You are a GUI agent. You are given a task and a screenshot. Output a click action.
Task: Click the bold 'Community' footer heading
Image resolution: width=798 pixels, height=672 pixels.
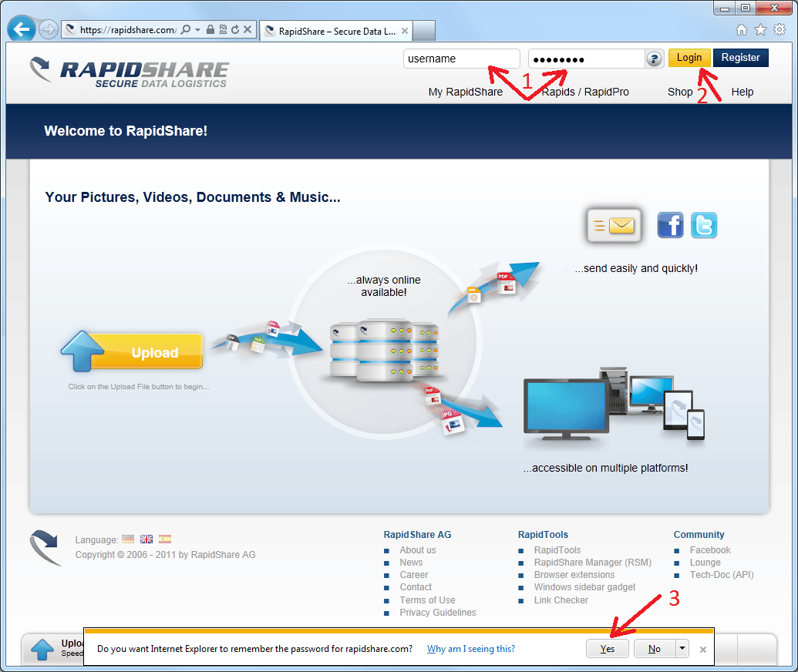point(699,535)
